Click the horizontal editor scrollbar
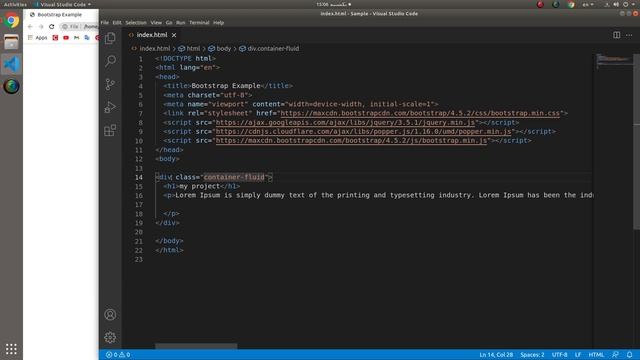Viewport: 640px width, 360px height. 196,347
